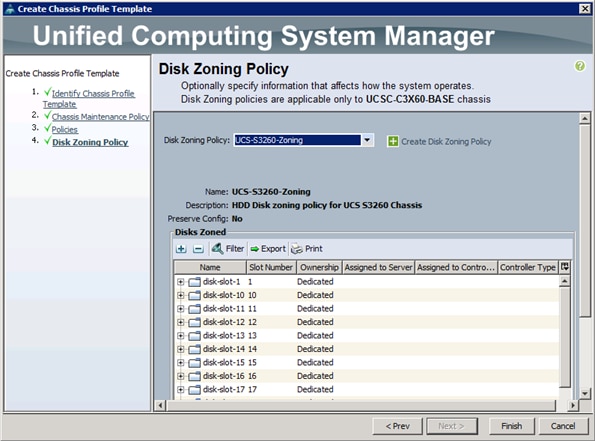This screenshot has width=595, height=441.
Task: Sort by the Ownership column header
Action: tap(319, 267)
